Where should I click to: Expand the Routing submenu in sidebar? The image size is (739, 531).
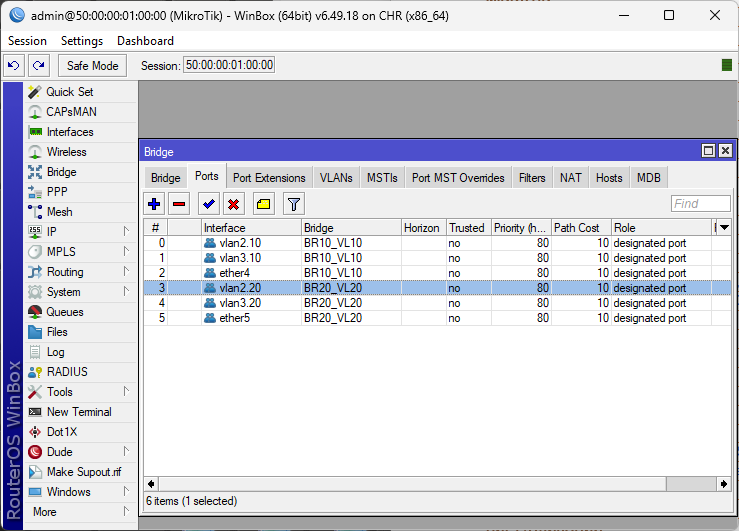click(x=126, y=272)
